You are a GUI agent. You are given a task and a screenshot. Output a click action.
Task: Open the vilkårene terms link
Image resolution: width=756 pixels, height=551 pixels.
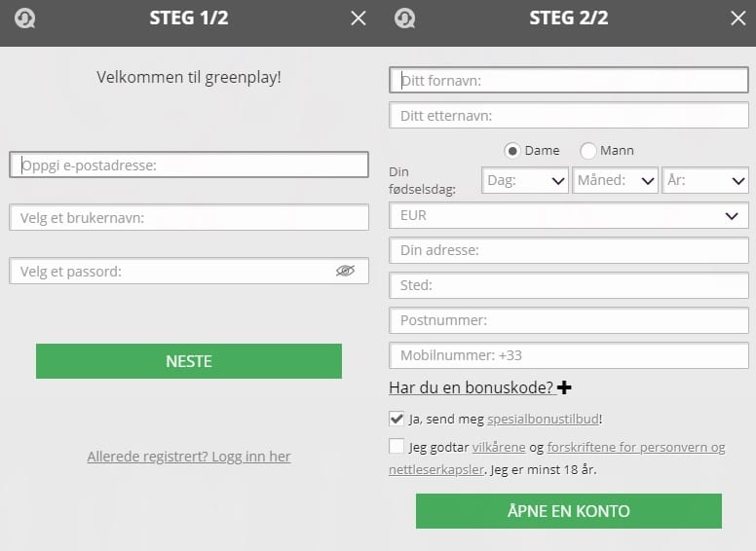click(499, 448)
